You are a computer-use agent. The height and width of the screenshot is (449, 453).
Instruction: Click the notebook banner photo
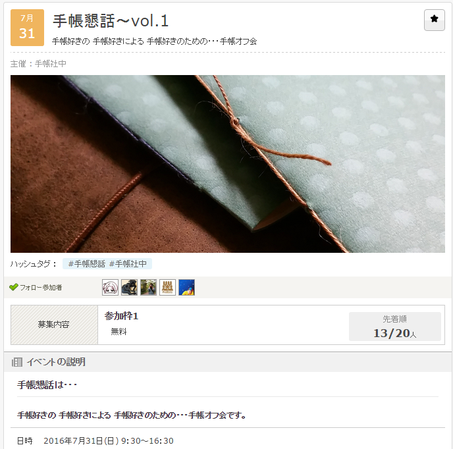(228, 164)
